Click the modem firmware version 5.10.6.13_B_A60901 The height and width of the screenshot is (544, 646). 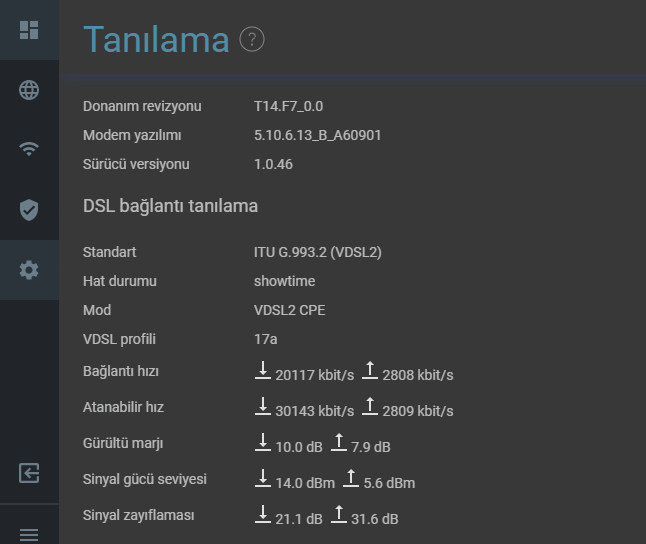pos(317,135)
